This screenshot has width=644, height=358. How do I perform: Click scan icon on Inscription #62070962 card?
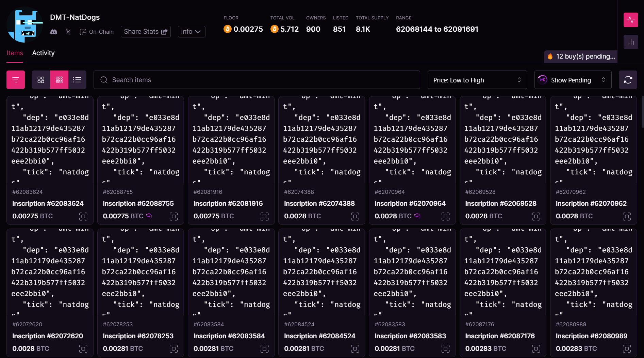626,216
